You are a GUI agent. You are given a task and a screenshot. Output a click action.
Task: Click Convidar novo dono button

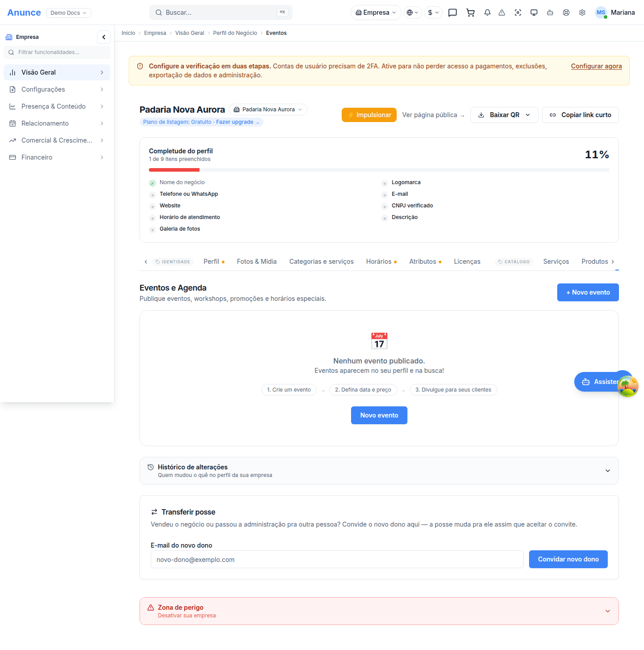[x=568, y=559]
